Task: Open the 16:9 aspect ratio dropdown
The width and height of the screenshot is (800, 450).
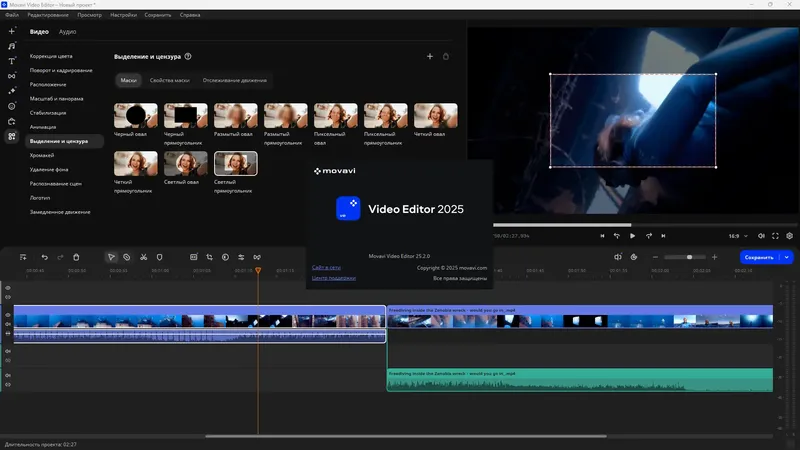Action: pos(738,236)
